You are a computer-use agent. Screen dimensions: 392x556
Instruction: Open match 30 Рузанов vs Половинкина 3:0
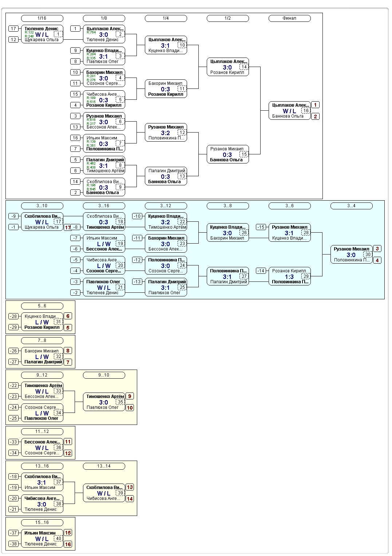pyautogui.click(x=352, y=255)
